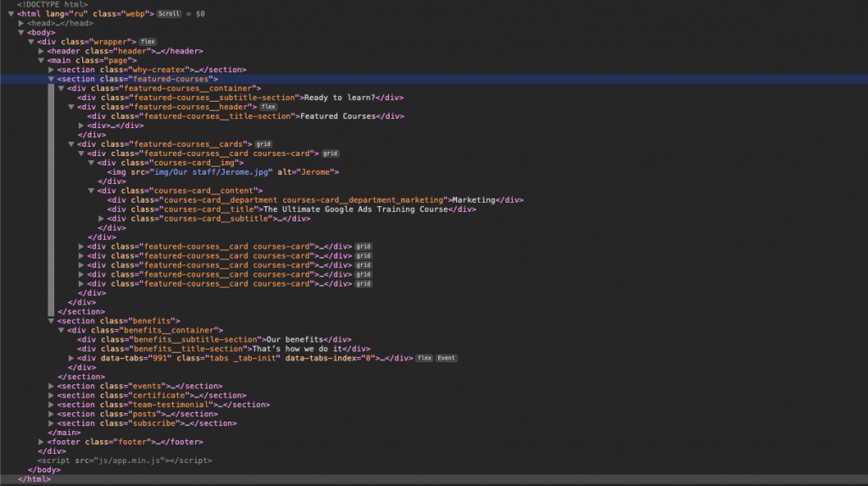Screen dimensions: 868x486
Task: Select the "That's how we do it" row
Action: point(224,349)
